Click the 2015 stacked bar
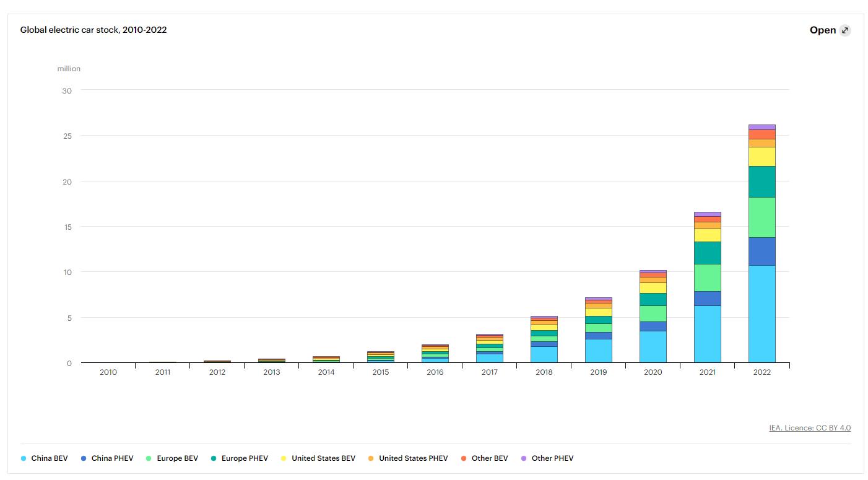 pos(381,357)
